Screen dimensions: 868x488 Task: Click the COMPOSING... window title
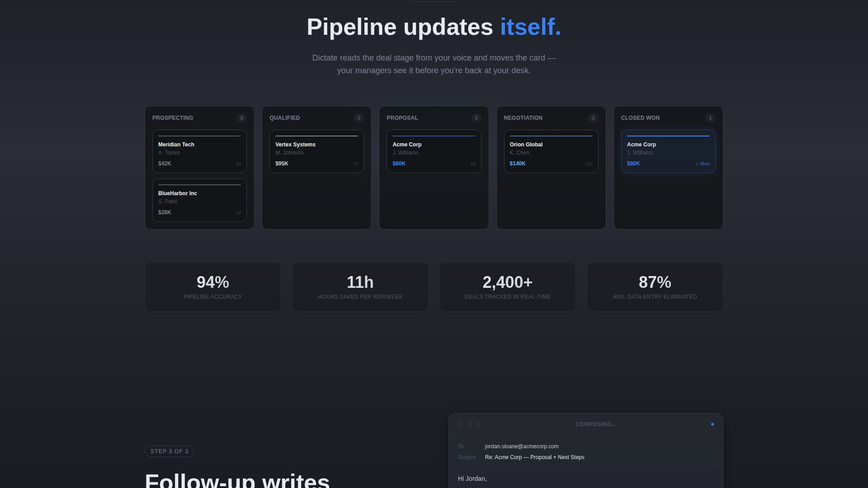pyautogui.click(x=596, y=424)
